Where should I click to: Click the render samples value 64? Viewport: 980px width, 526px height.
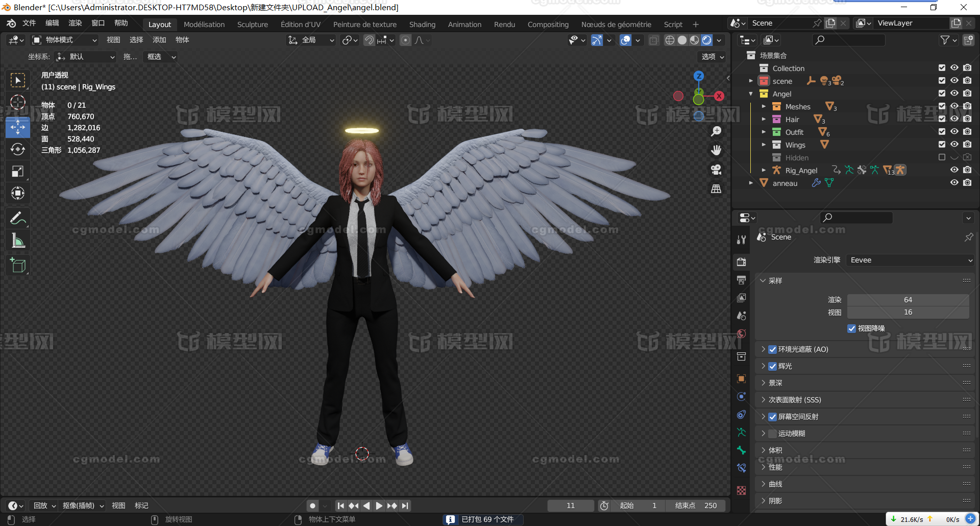[x=908, y=300]
